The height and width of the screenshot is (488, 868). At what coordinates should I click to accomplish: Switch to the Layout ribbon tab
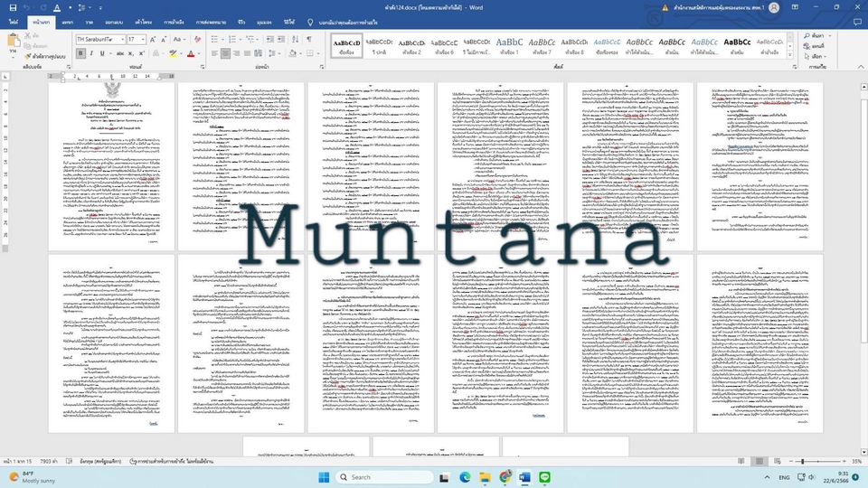point(144,23)
